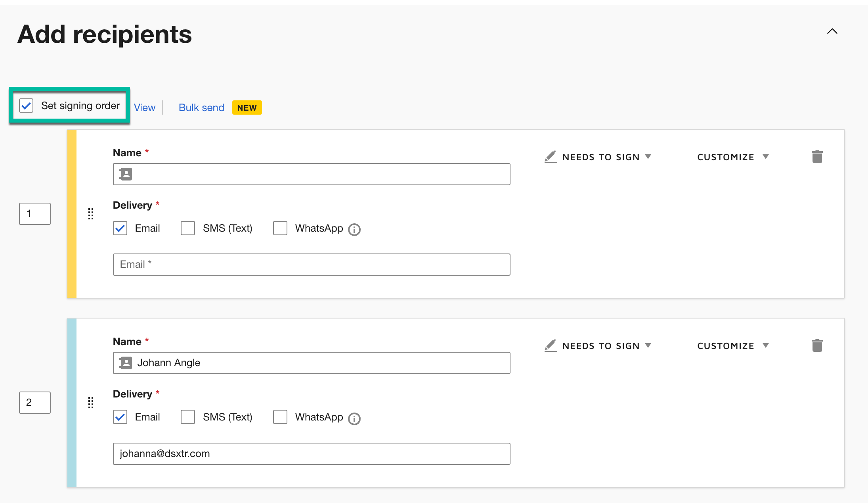Collapse the Add recipients section
The width and height of the screenshot is (868, 503).
(832, 31)
